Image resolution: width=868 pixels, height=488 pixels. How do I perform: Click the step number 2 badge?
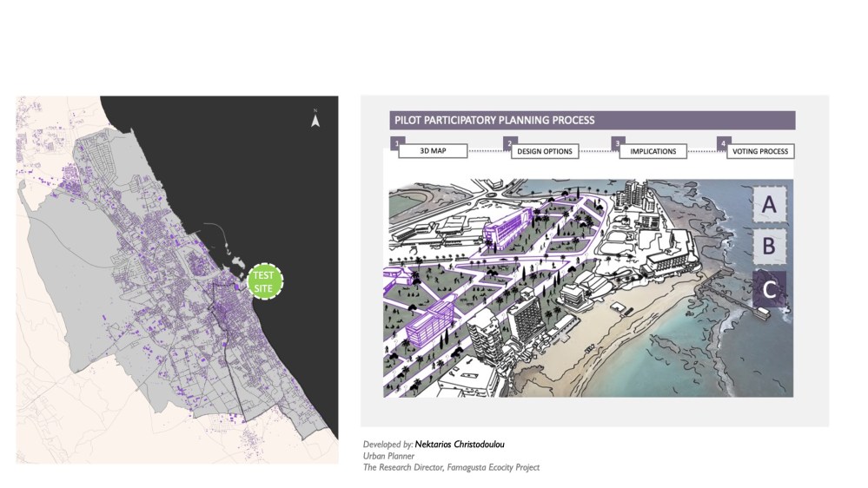(x=509, y=142)
